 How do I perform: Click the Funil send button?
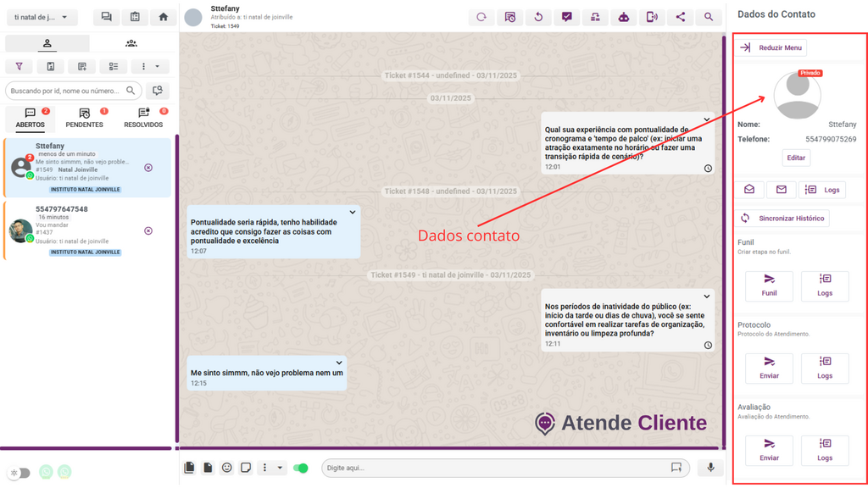click(x=769, y=286)
